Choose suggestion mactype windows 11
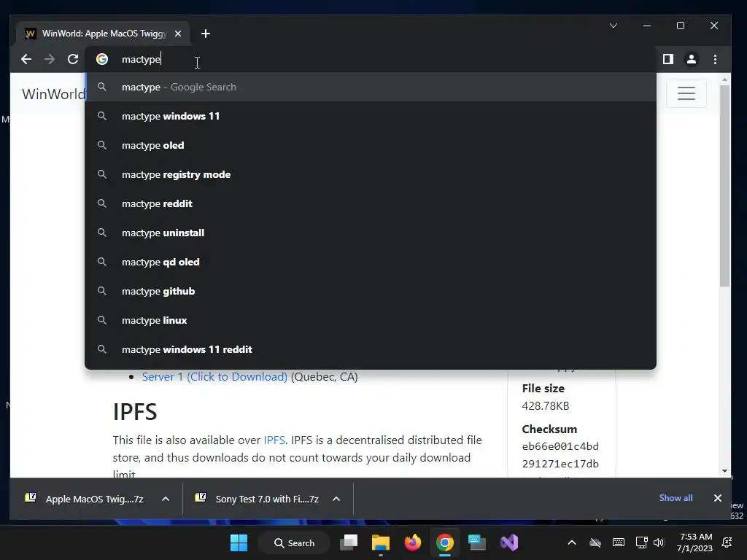This screenshot has width=747, height=560. click(x=371, y=116)
